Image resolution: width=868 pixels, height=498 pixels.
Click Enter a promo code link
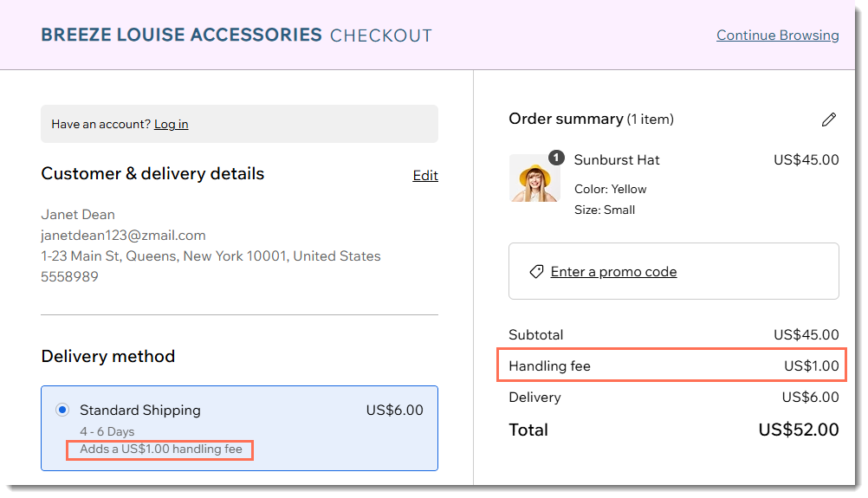pos(613,272)
